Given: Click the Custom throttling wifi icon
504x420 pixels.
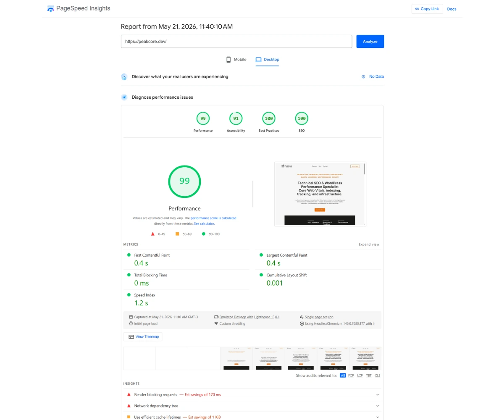Looking at the screenshot, I should pos(216,323).
